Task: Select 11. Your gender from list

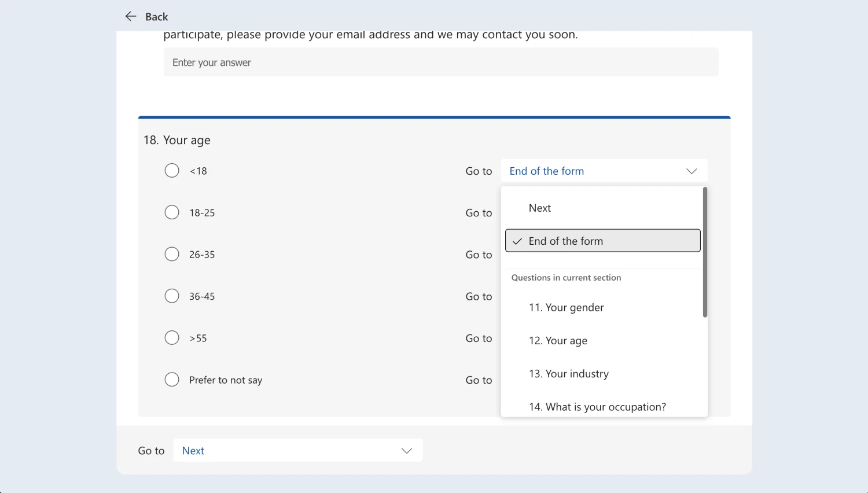Action: pyautogui.click(x=566, y=307)
